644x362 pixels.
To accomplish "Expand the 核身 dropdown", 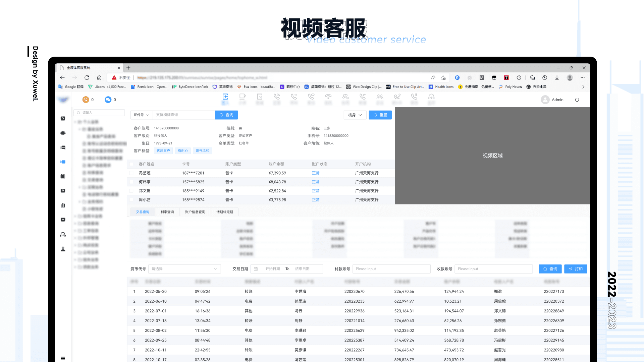I will [x=355, y=115].
